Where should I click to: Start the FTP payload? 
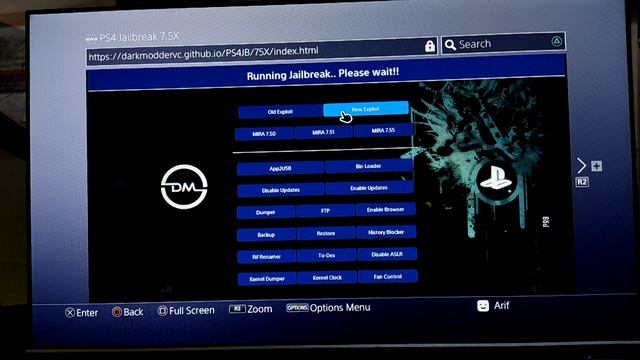325,211
